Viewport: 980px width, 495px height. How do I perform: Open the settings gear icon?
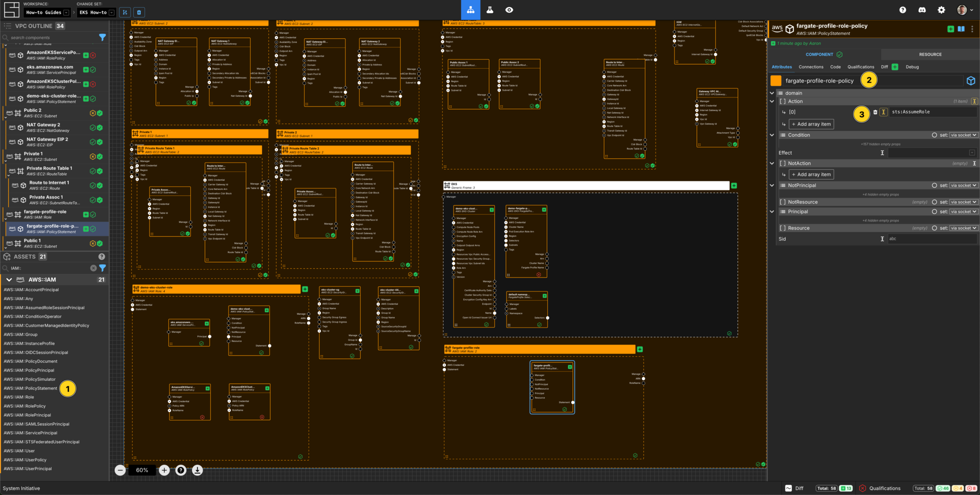tap(941, 10)
